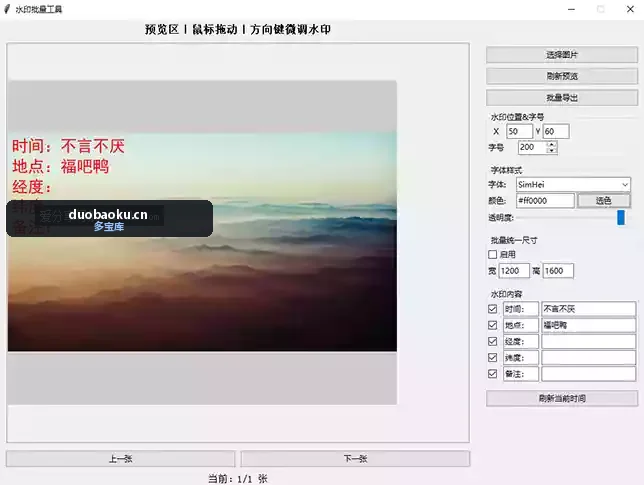Click the value field containing 不言不厌
Screen dimensions: 644x485
tap(589, 309)
